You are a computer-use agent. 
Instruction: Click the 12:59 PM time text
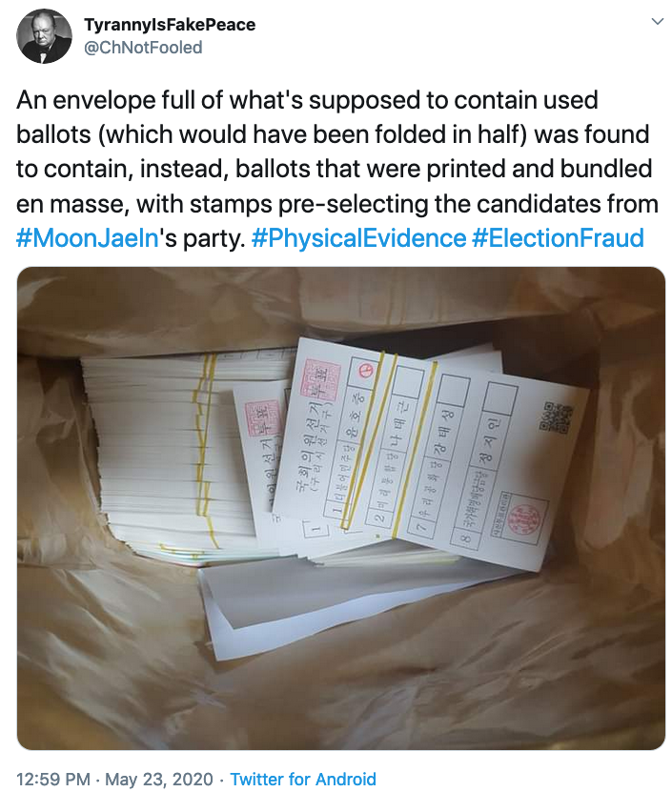[x=53, y=779]
